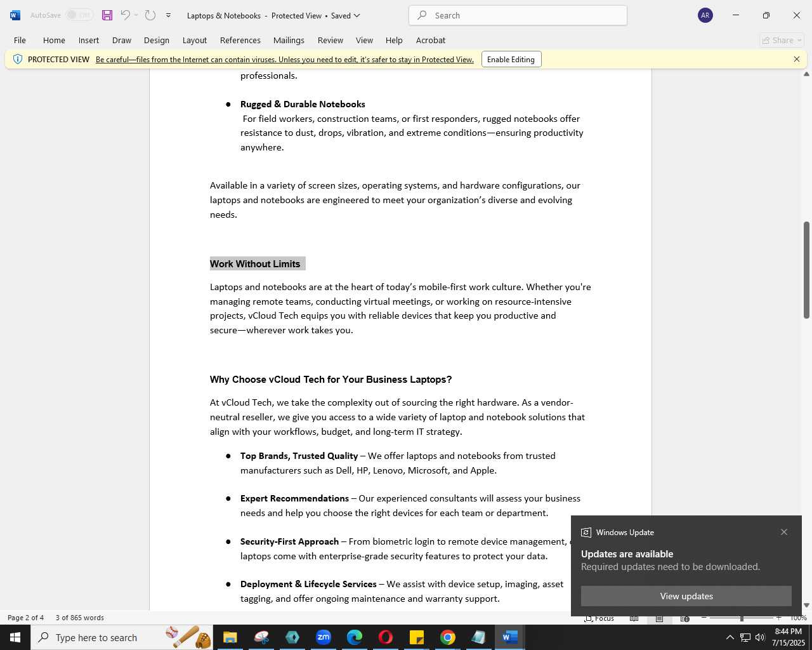
Task: Show hidden system tray icons chevron
Action: (x=730, y=637)
